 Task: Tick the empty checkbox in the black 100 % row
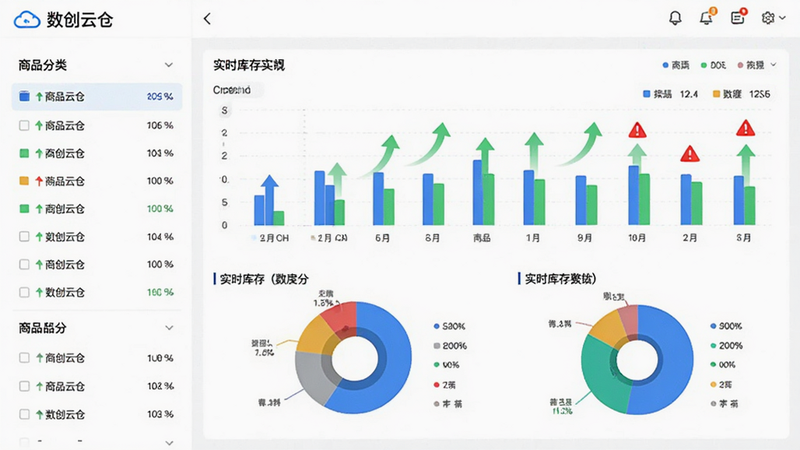[x=24, y=264]
